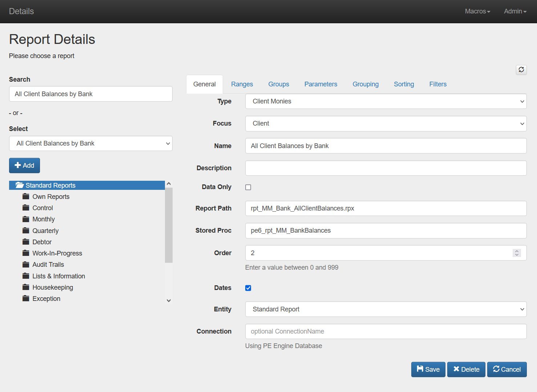Click the Lists & Information folder icon
The height and width of the screenshot is (392, 537).
pyautogui.click(x=26, y=276)
